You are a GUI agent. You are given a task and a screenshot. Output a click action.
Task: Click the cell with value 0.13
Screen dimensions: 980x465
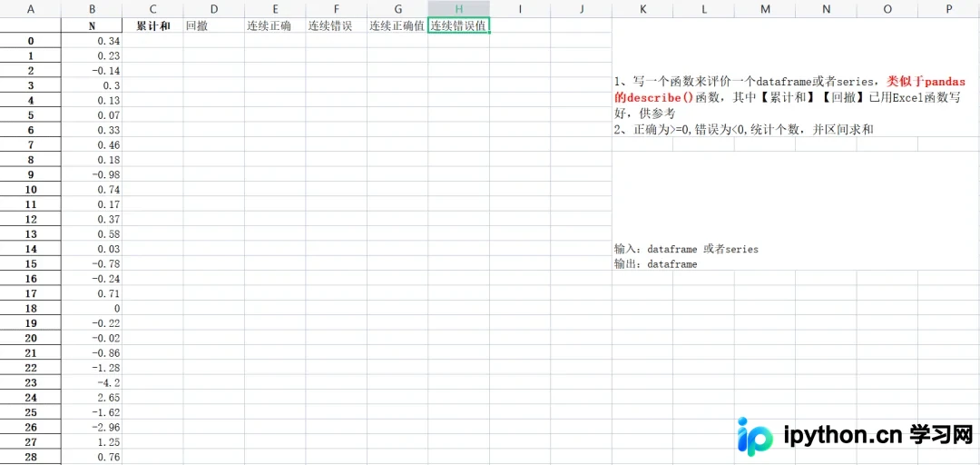[x=92, y=100]
